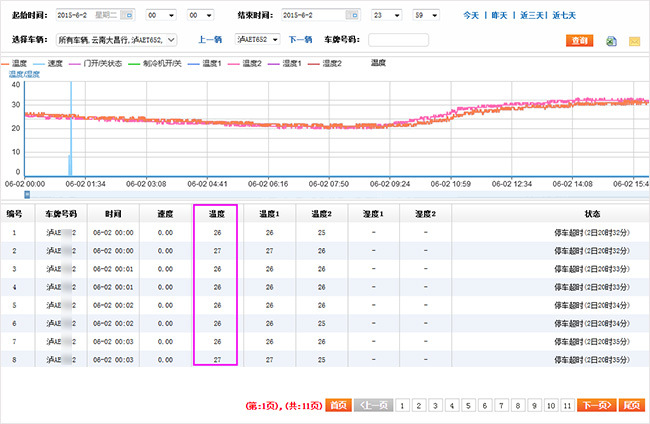650x424 pixels.
Task: Open the start date calendar picker icon
Action: 129,15
